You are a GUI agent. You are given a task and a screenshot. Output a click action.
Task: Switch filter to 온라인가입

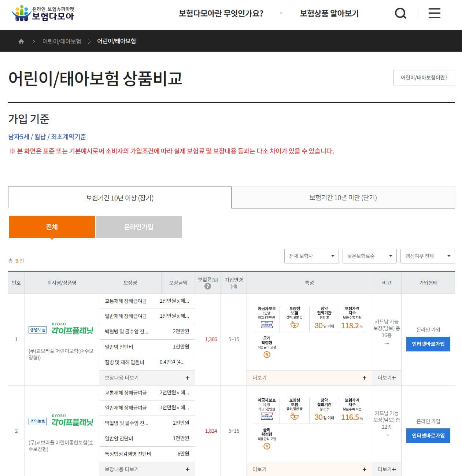[138, 227]
